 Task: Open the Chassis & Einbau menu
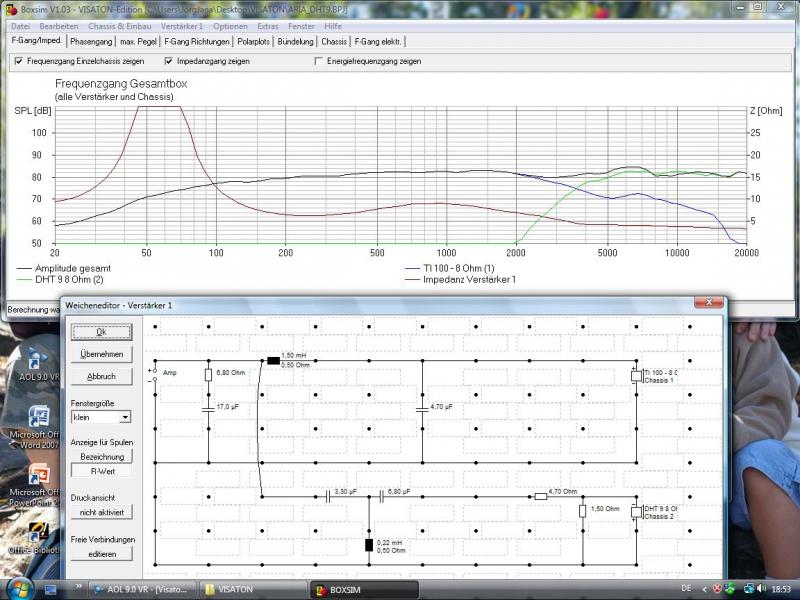(x=111, y=25)
